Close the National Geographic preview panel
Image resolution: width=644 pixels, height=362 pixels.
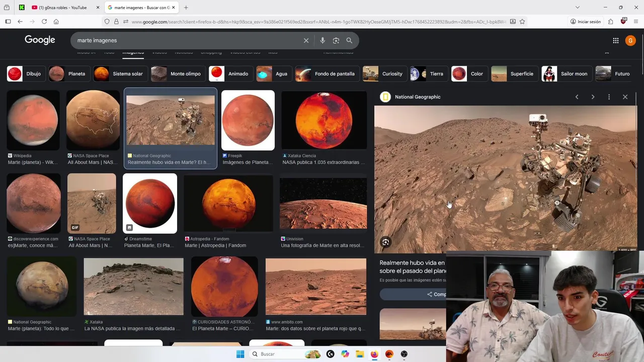tap(625, 97)
